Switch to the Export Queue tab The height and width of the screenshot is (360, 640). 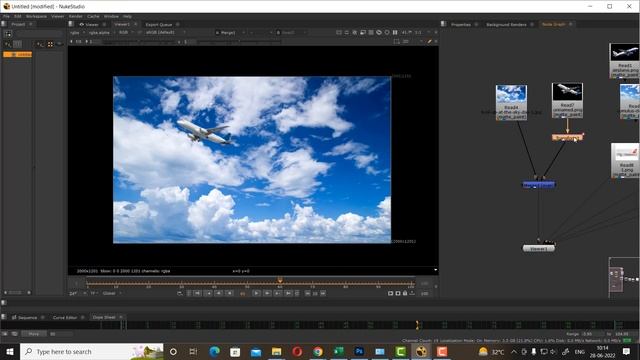[x=159, y=24]
